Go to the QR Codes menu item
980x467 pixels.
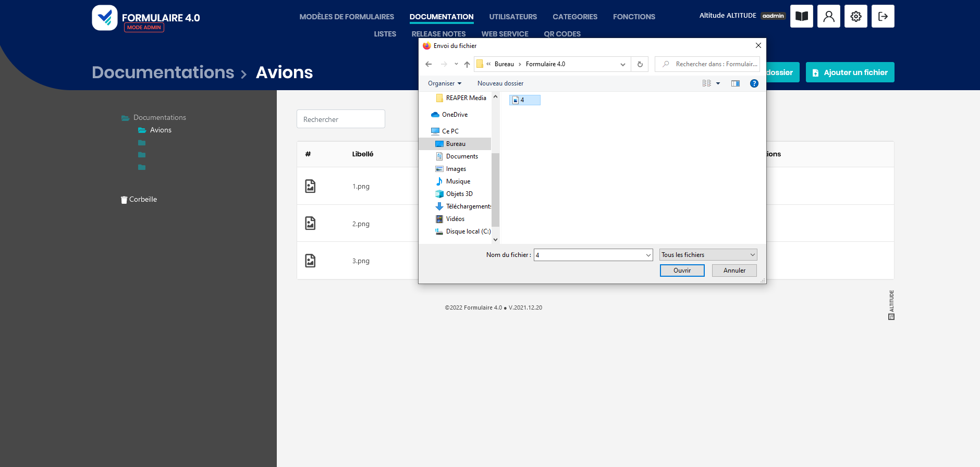point(562,34)
